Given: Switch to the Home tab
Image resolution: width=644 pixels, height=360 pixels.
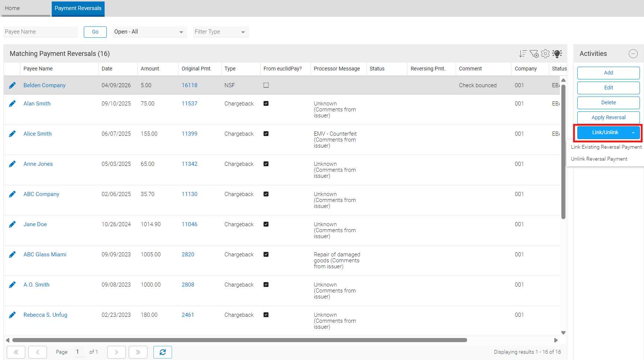Looking at the screenshot, I should [26, 8].
